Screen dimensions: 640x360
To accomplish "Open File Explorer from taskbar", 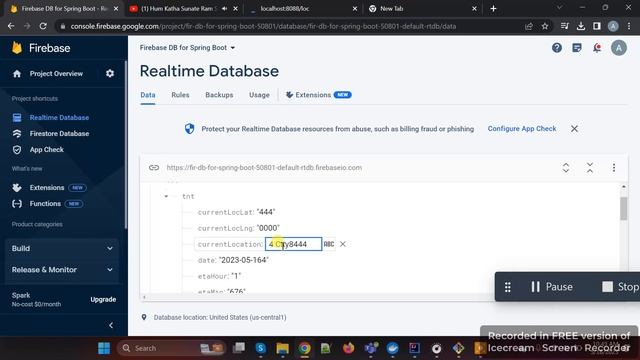I will (x=282, y=348).
